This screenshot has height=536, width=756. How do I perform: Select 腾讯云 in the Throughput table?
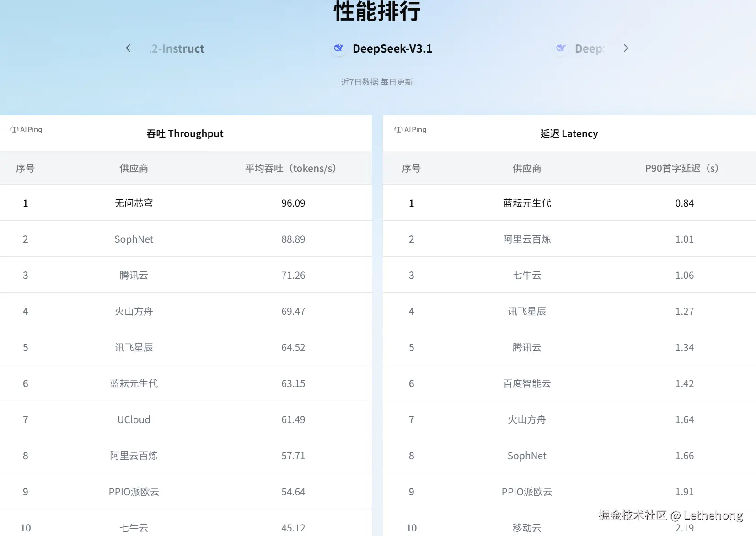point(134,275)
